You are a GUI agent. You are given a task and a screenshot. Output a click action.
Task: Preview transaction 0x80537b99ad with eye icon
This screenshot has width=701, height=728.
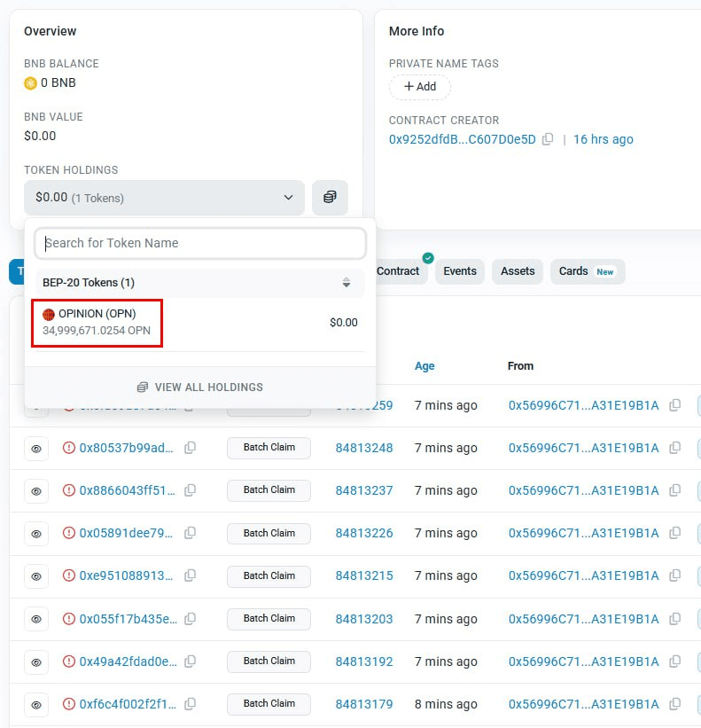coord(36,449)
